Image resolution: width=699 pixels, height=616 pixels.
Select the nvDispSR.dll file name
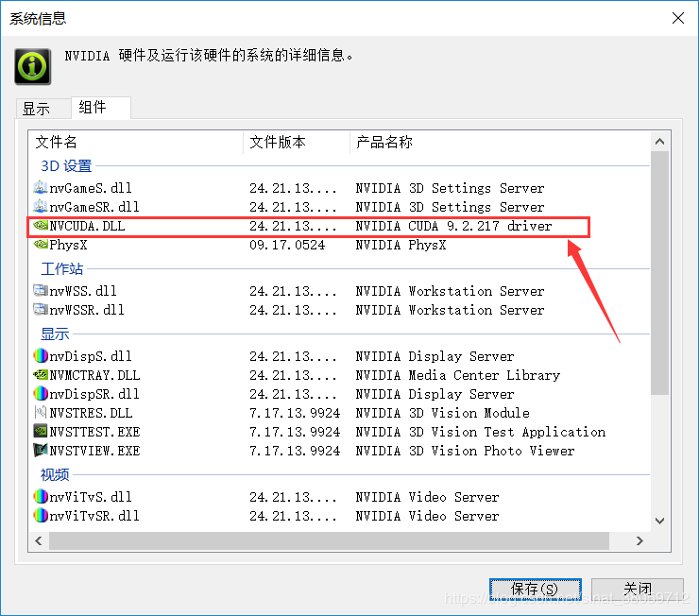(94, 394)
